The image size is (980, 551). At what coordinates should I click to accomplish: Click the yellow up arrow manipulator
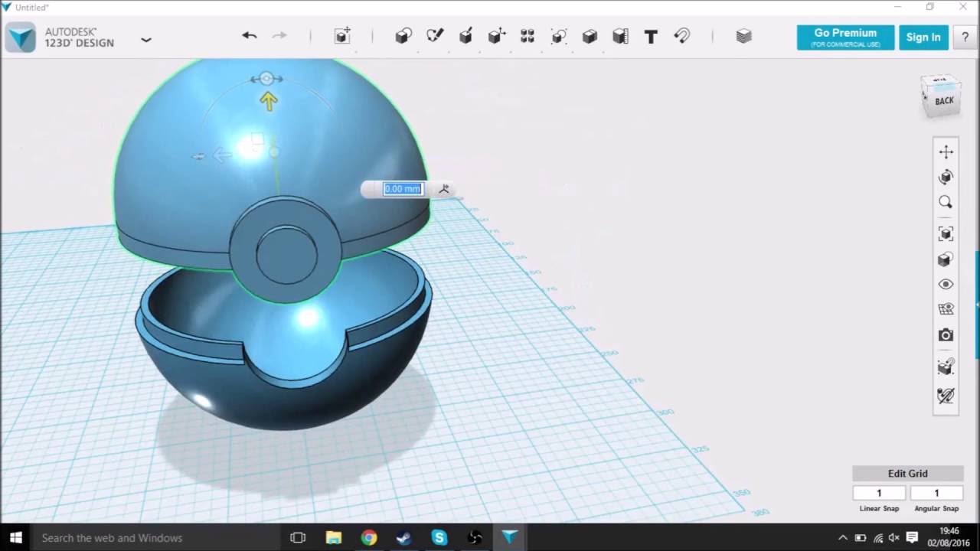268,101
